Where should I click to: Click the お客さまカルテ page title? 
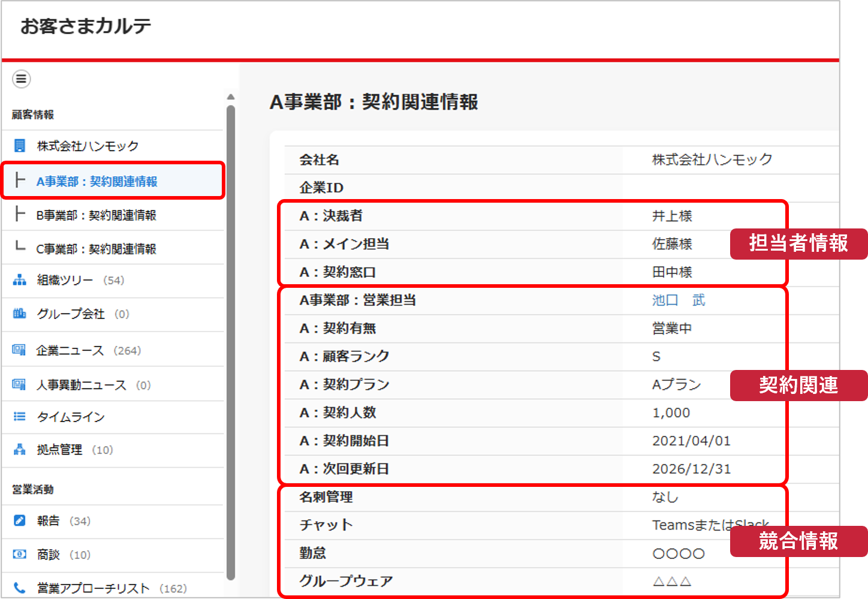coord(86,26)
